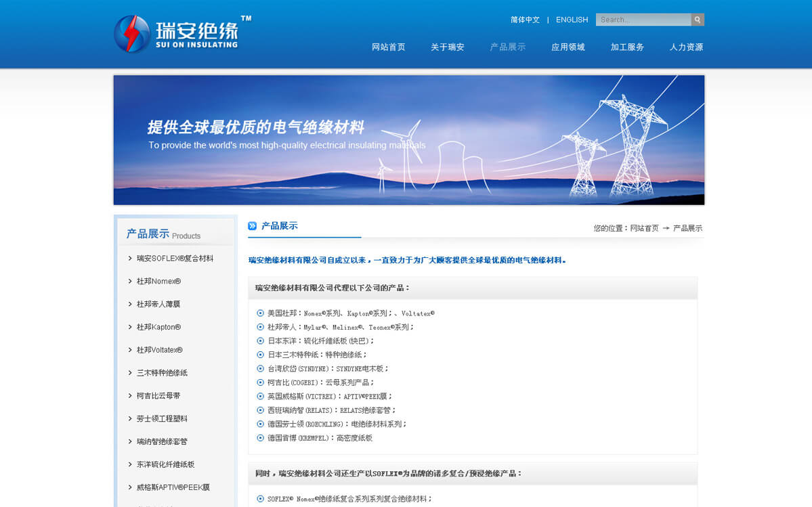Go to 加工服务 in the navigation
This screenshot has width=812, height=507.
click(x=626, y=47)
